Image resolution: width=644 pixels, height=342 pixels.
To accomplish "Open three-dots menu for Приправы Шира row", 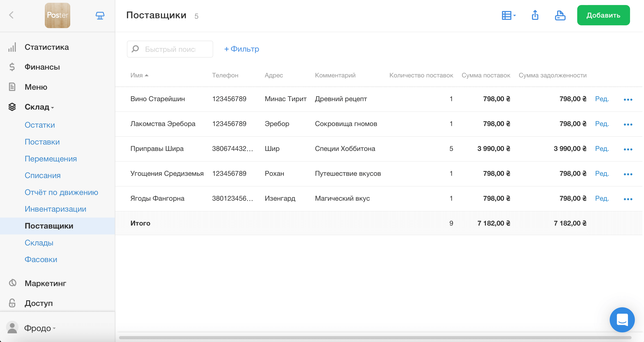I will [x=628, y=149].
